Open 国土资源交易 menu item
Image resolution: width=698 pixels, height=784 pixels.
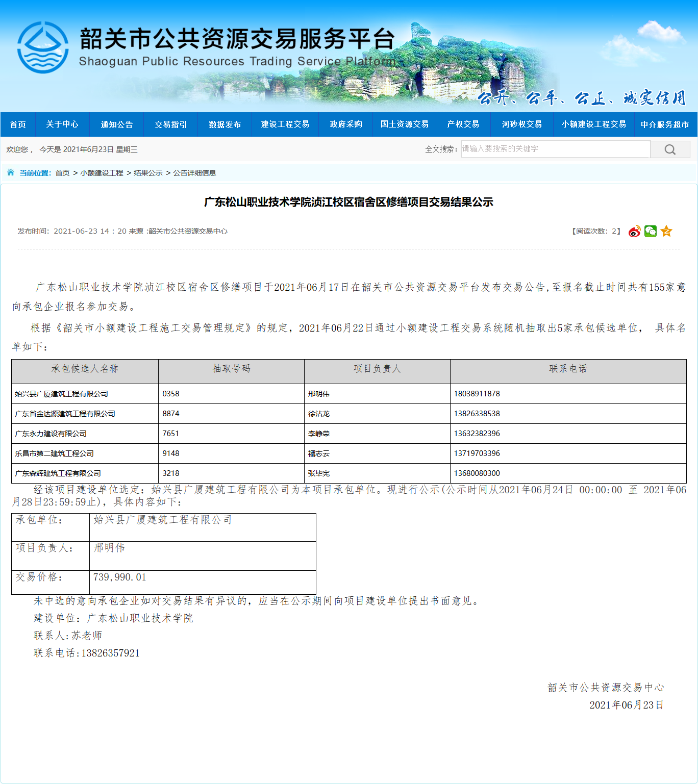click(405, 124)
